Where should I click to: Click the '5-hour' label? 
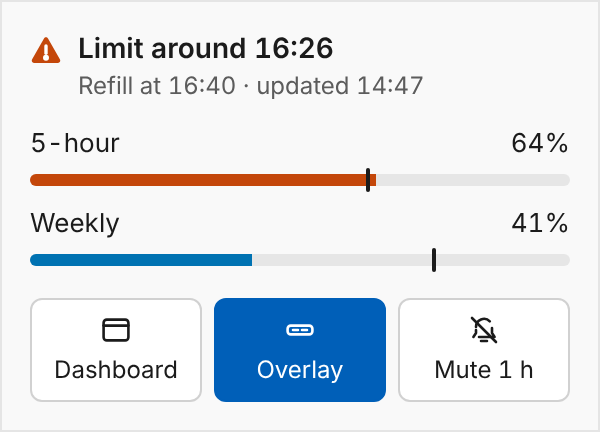[75, 143]
